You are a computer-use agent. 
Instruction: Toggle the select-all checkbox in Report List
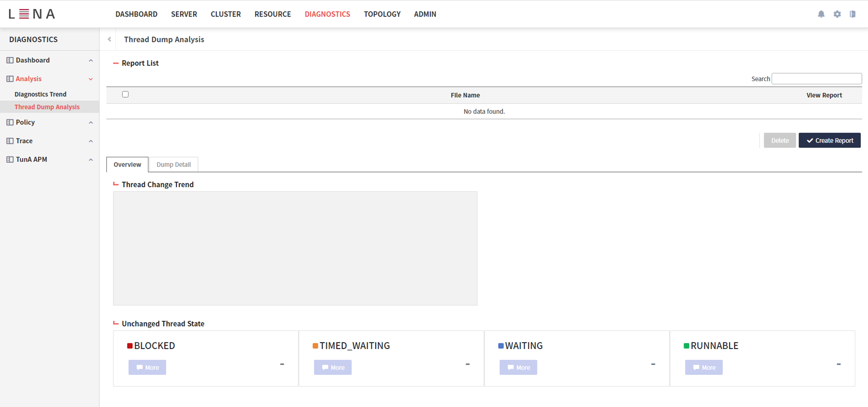point(125,94)
